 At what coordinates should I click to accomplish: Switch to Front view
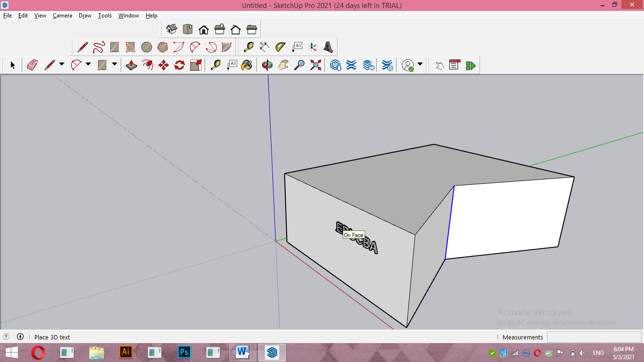(x=204, y=30)
